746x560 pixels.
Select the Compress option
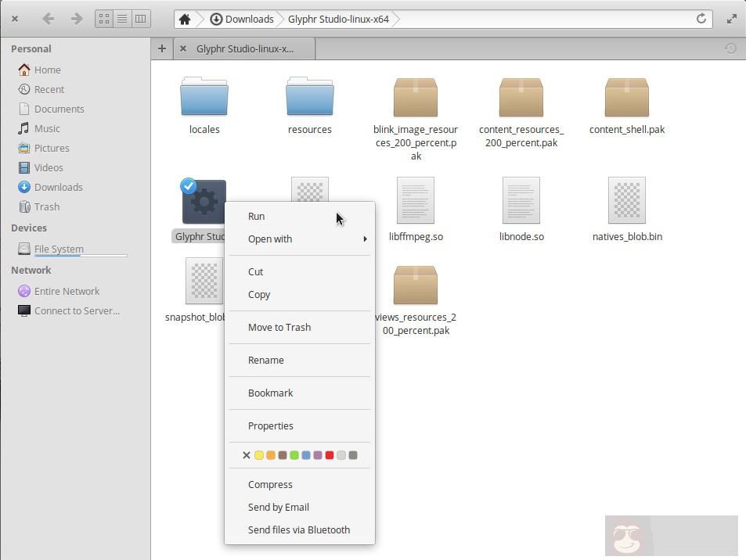[270, 484]
